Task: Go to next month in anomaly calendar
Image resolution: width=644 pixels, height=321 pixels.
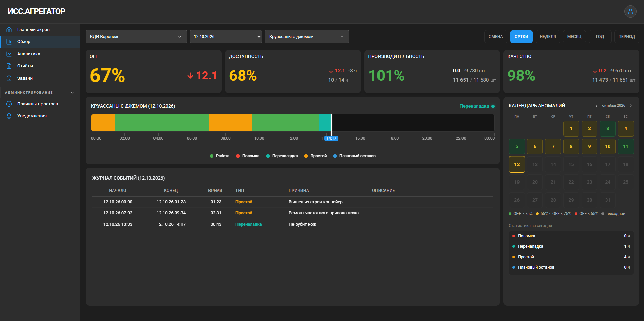Action: pyautogui.click(x=631, y=106)
